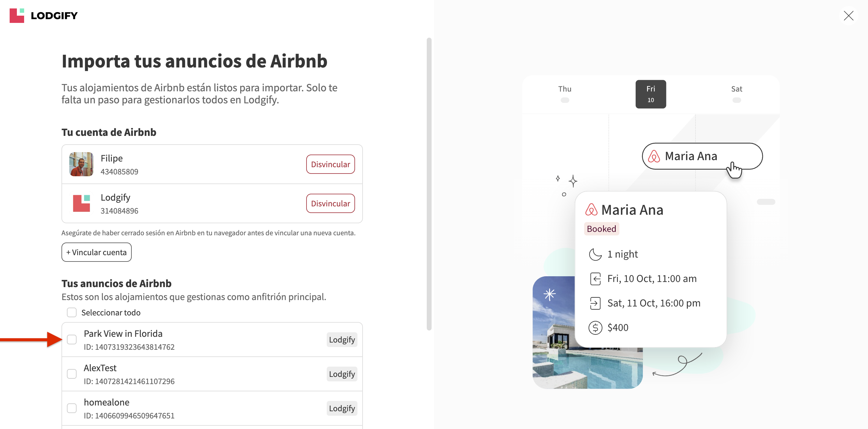Click the Fri 10 calendar day tab
The width and height of the screenshot is (868, 429).
tap(650, 94)
